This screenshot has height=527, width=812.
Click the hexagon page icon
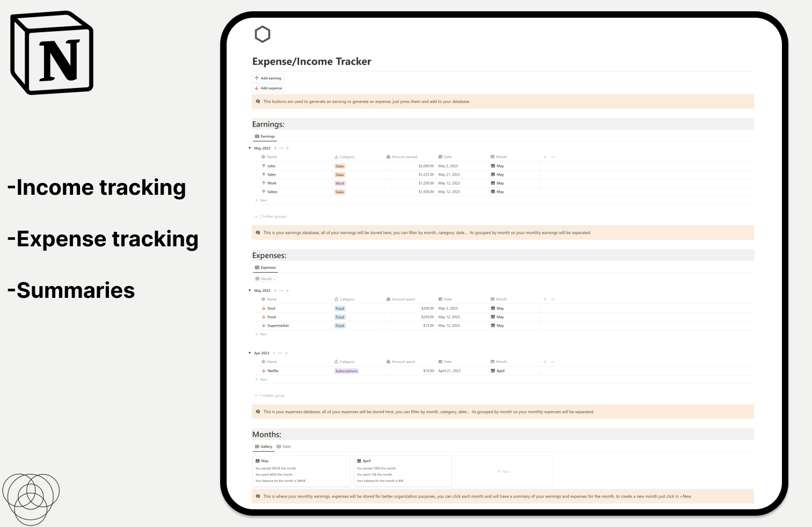click(x=262, y=34)
